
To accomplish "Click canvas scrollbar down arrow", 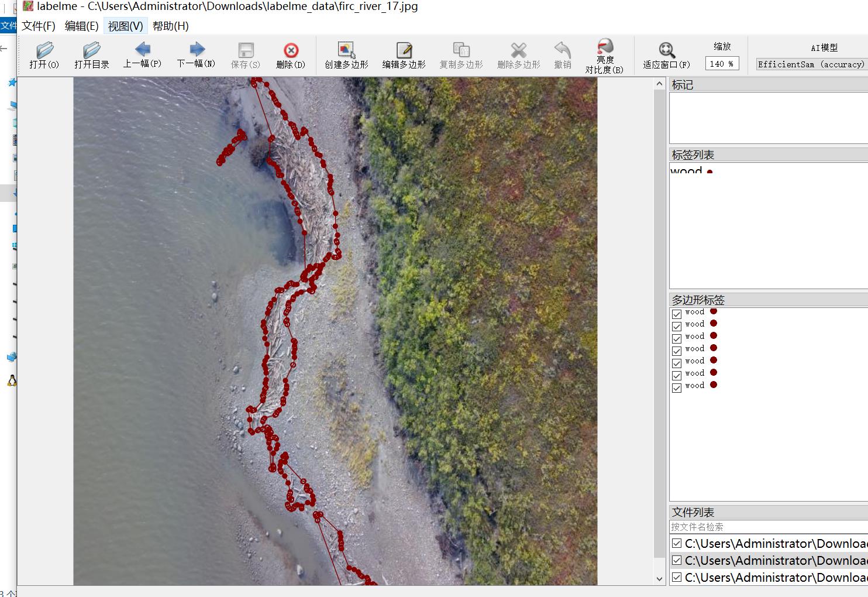I will tap(660, 579).
